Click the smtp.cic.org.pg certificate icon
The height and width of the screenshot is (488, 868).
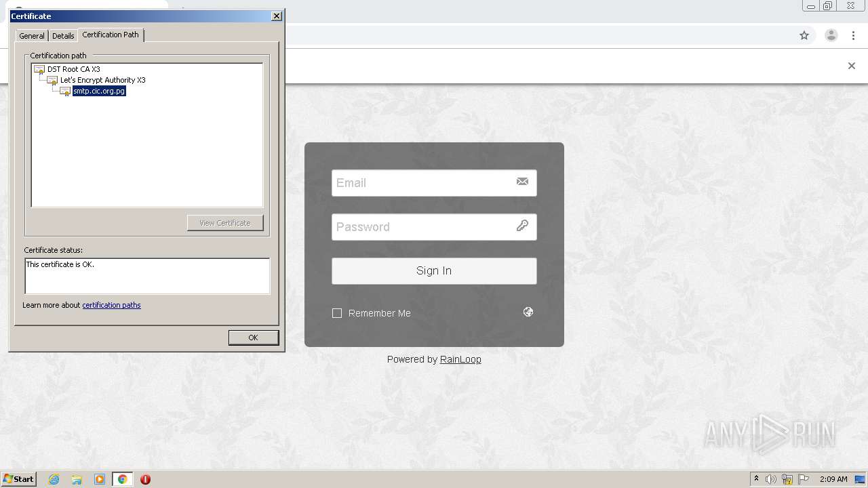click(65, 91)
